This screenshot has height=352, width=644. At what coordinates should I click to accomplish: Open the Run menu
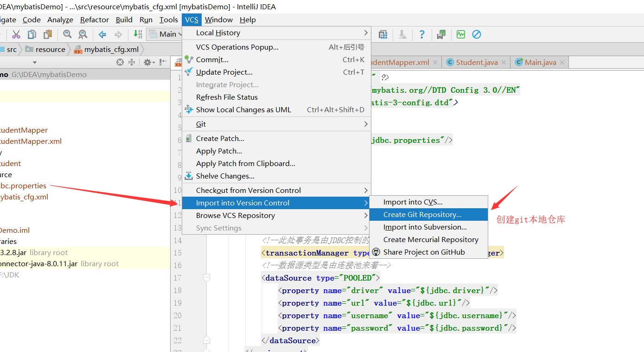[146, 19]
